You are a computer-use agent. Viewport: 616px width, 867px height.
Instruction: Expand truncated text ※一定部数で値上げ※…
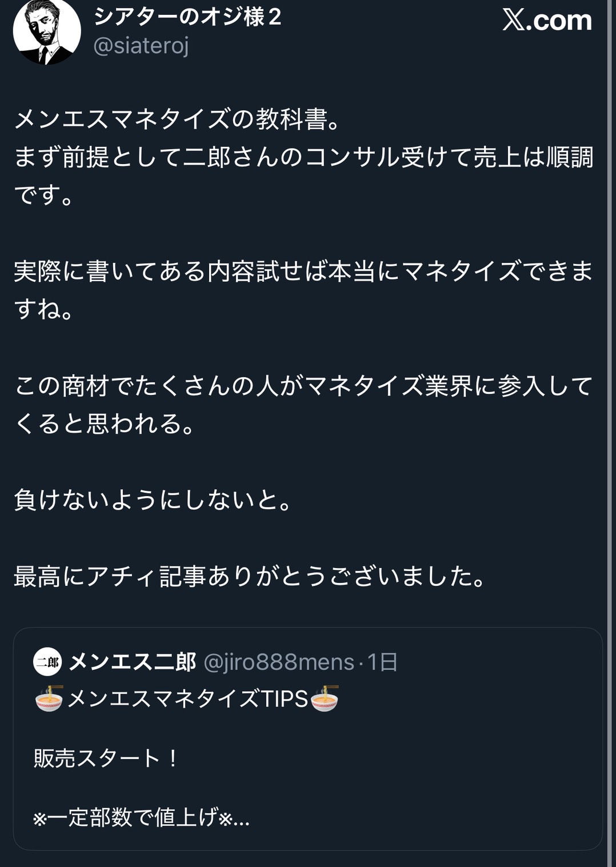pyautogui.click(x=141, y=817)
